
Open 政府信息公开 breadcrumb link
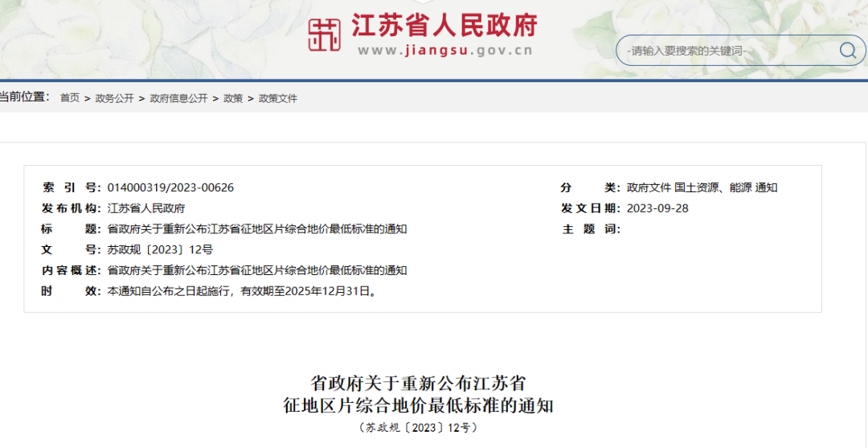click(x=178, y=98)
